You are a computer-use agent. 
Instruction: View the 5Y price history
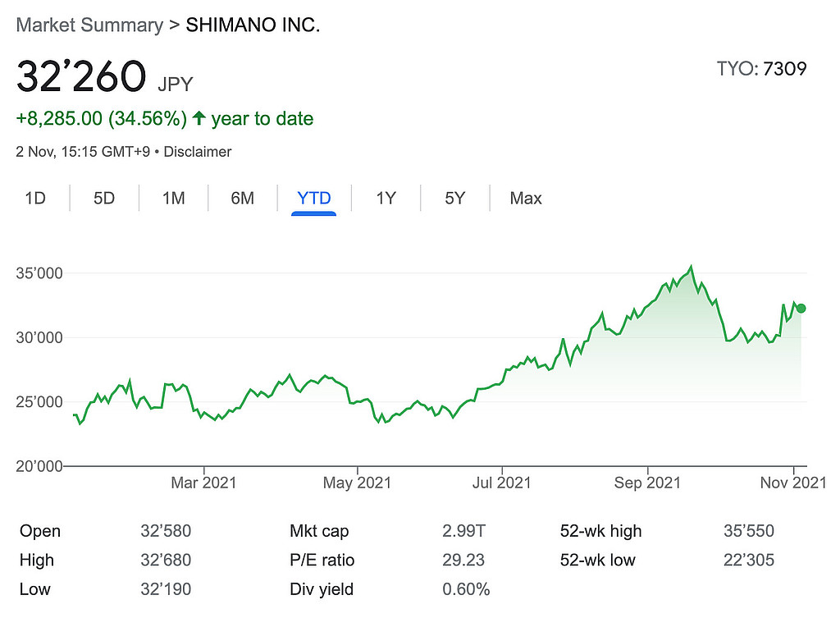[454, 198]
